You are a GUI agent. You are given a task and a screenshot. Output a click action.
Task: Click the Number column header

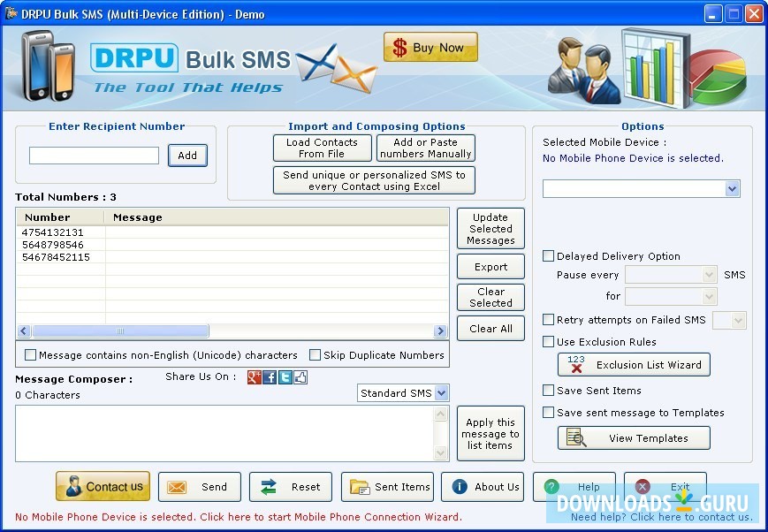tap(61, 217)
